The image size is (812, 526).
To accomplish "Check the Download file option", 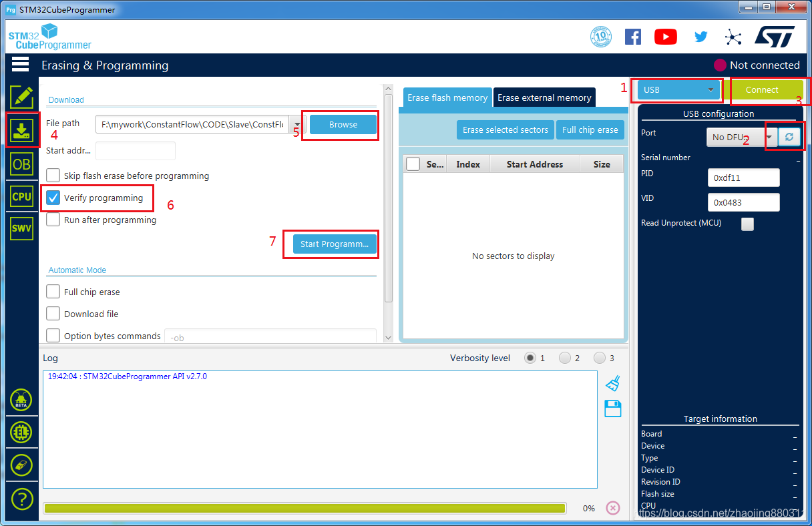I will point(53,314).
